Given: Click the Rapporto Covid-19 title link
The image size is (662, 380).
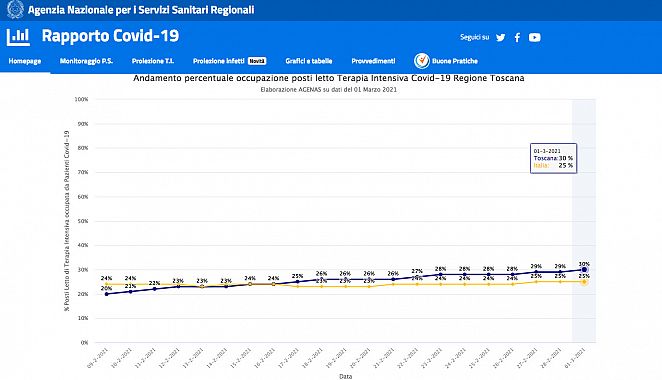Looking at the screenshot, I should (x=111, y=36).
